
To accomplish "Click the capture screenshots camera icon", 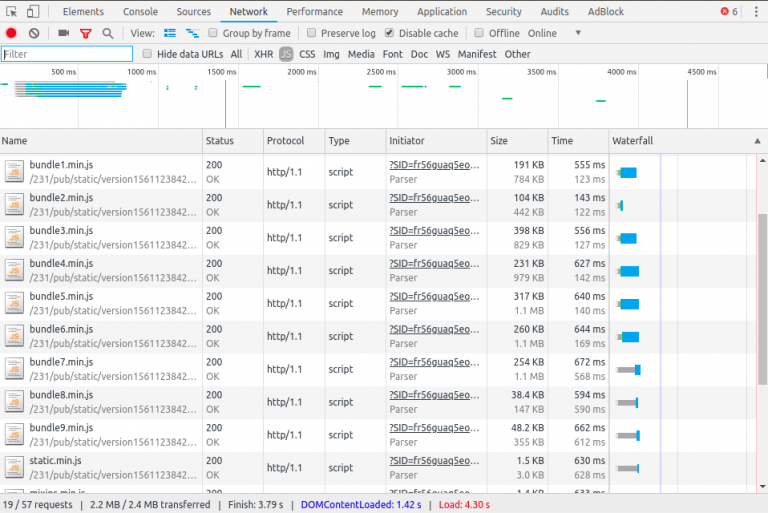I will tap(64, 33).
